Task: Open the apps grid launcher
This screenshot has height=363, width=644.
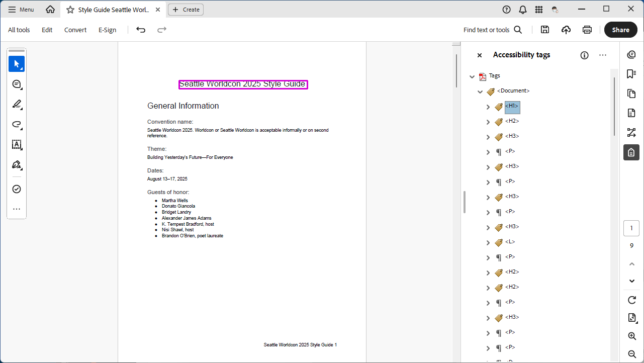Action: click(539, 10)
